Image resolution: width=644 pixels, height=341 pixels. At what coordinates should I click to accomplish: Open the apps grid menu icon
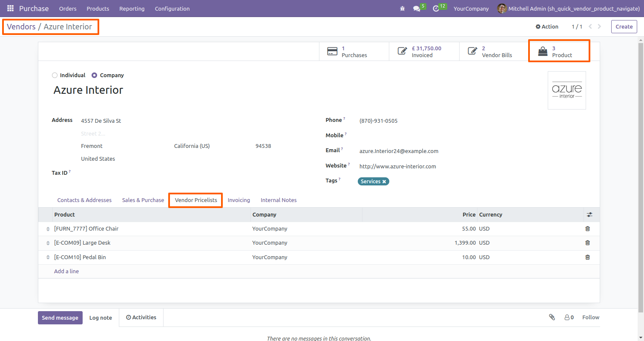(10, 9)
